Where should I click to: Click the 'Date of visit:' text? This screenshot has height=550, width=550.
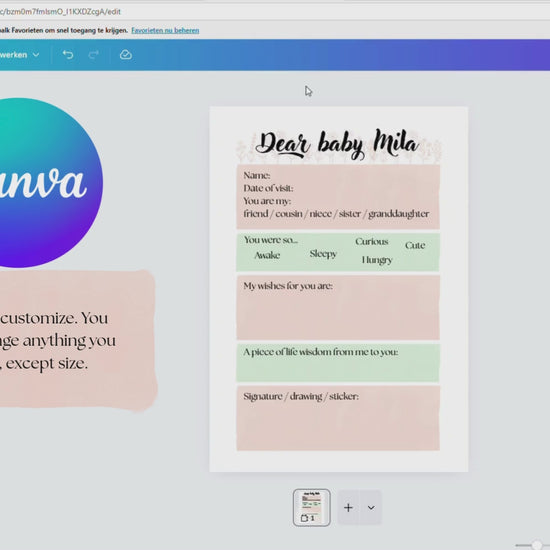click(268, 188)
